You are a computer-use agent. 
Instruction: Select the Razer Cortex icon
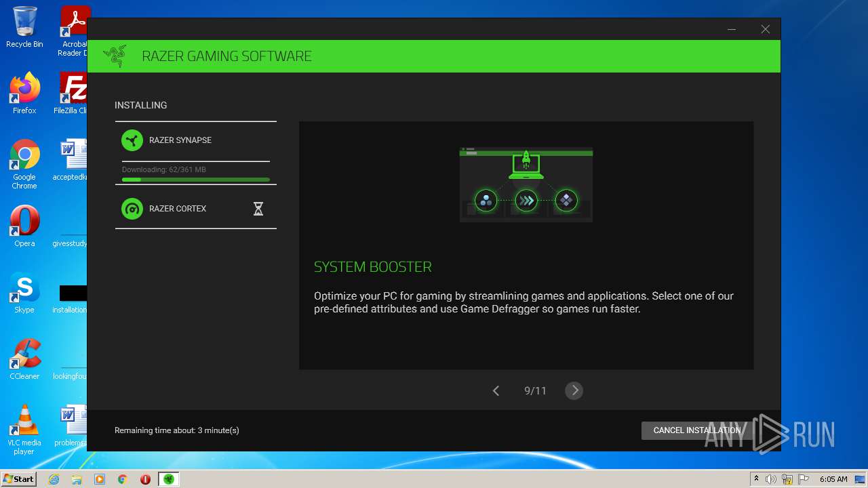pyautogui.click(x=132, y=209)
